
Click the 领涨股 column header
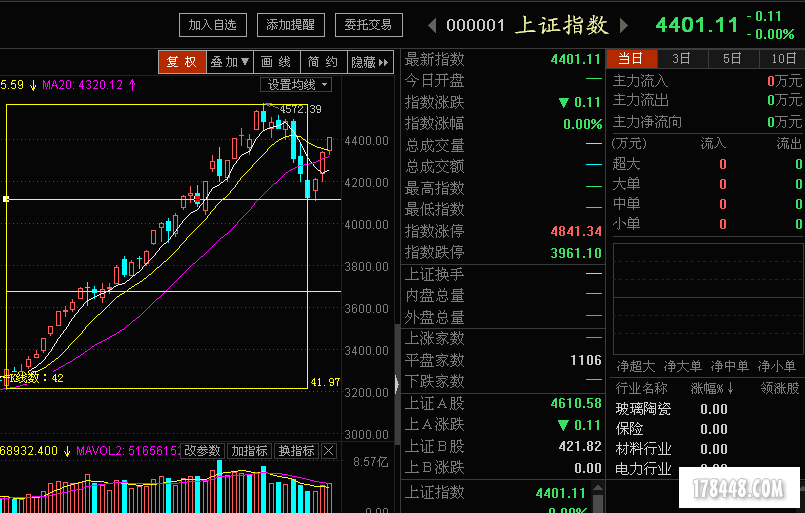(780, 388)
